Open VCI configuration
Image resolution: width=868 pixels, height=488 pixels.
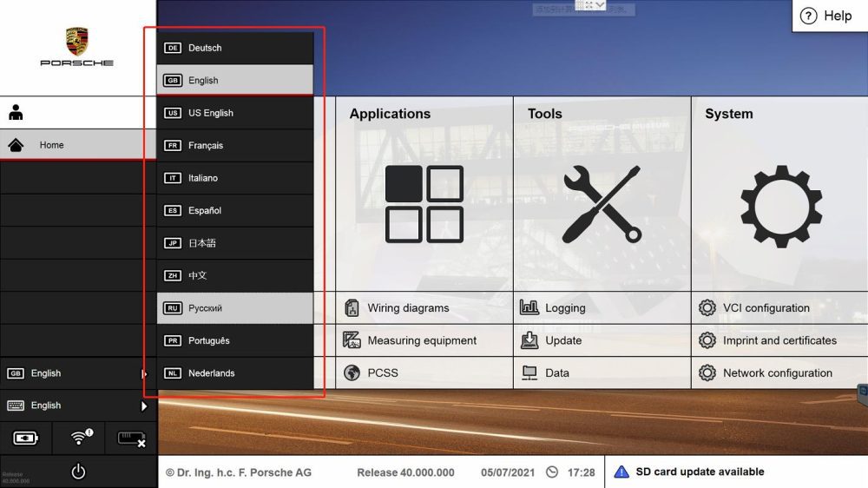766,308
